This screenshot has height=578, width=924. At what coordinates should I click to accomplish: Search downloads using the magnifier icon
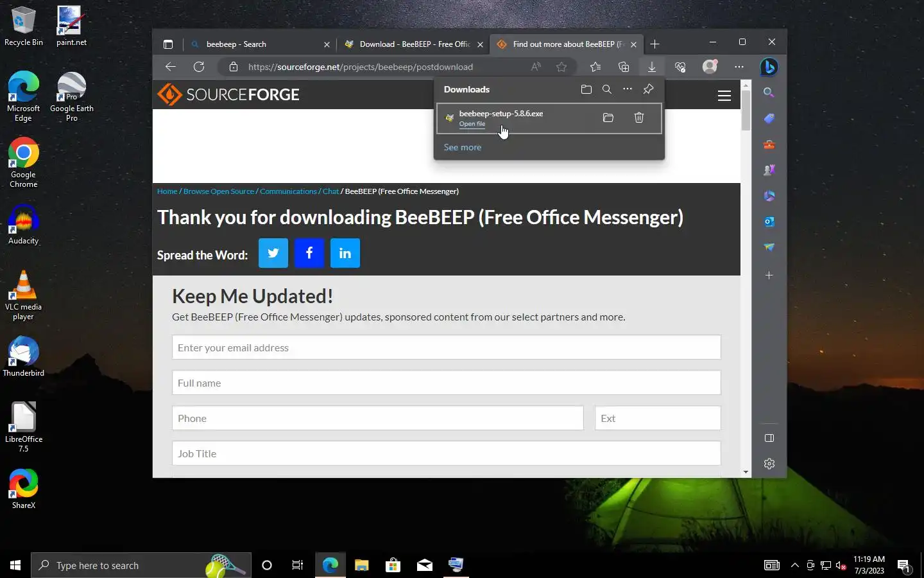(607, 89)
